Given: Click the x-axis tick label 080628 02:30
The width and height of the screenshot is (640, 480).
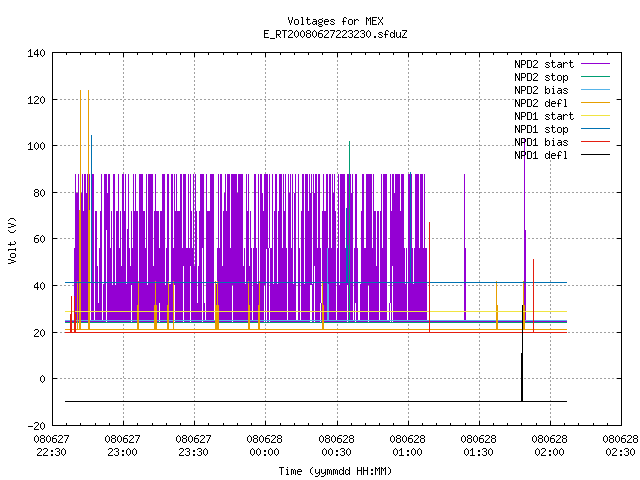Looking at the screenshot, I should tap(620, 446).
